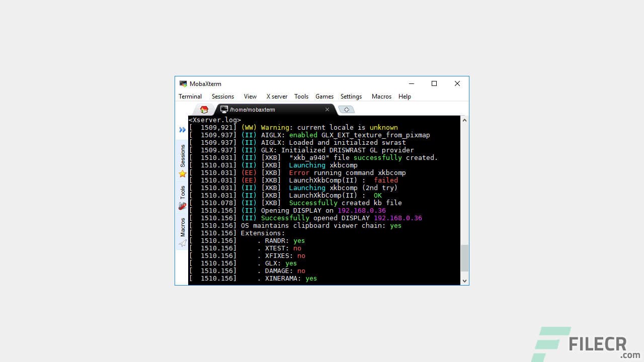Open a new terminal tab with the plus button
This screenshot has width=644, height=362.
tap(346, 109)
